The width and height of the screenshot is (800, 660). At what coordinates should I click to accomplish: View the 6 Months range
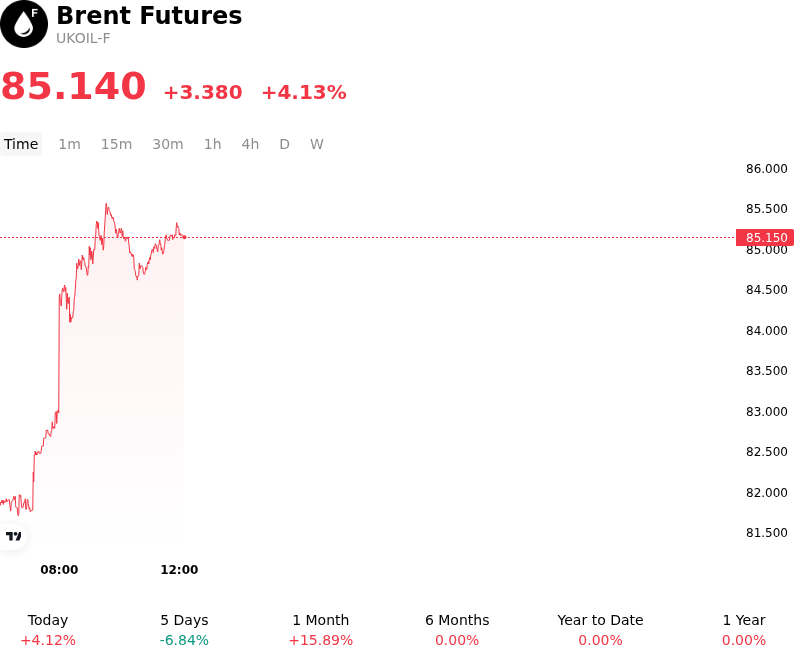point(457,630)
